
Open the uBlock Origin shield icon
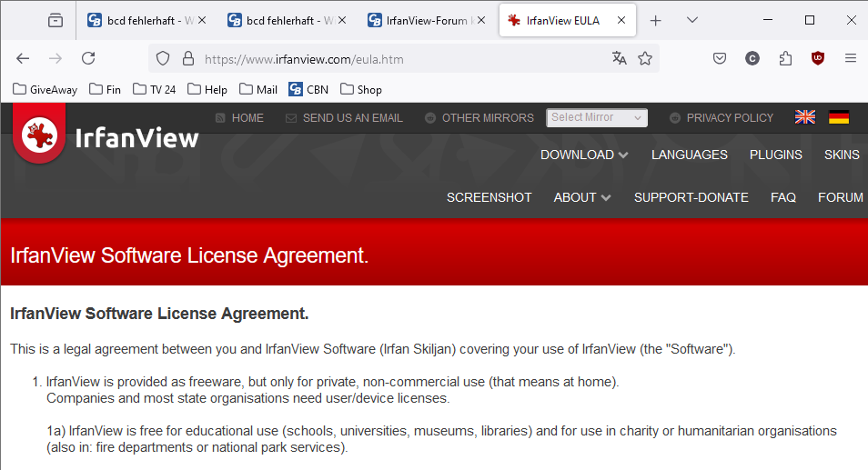pos(818,58)
